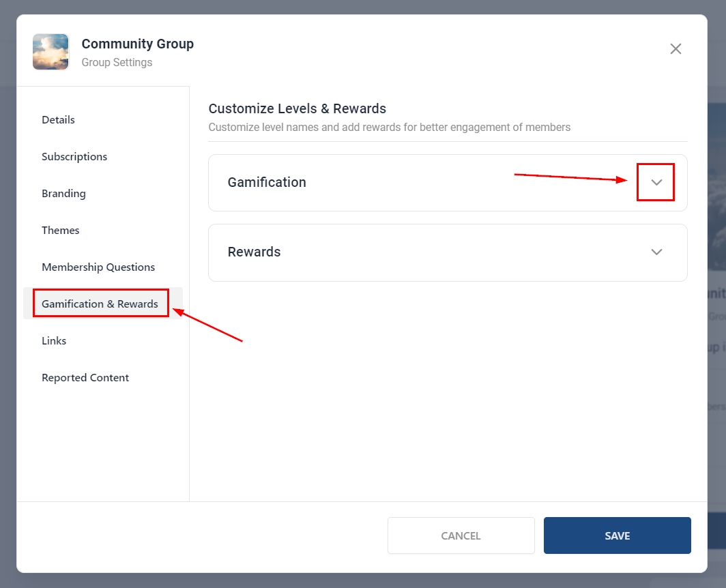This screenshot has width=726, height=588.
Task: Click the Gamification accordion title
Action: click(267, 183)
